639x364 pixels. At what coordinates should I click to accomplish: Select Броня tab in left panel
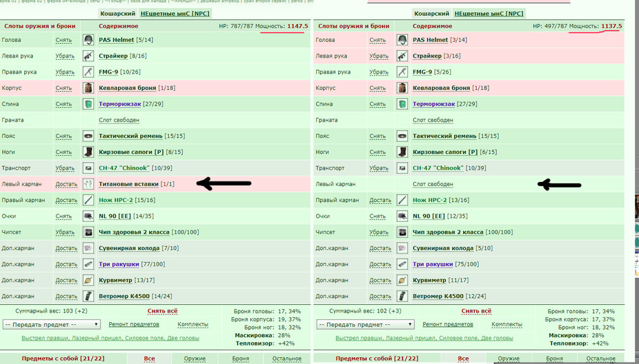[240, 359]
